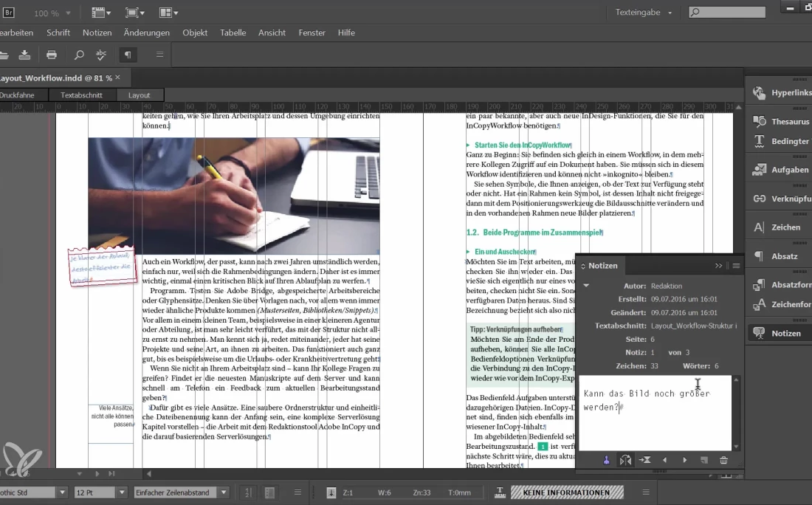Switch to the Textabschnitt view tab
The image size is (812, 505).
pos(81,95)
